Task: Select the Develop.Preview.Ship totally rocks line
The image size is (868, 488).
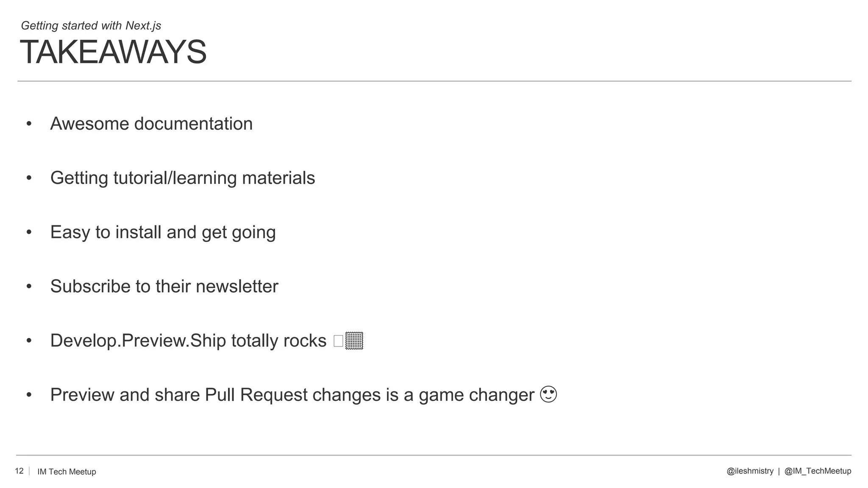Action: click(x=188, y=341)
